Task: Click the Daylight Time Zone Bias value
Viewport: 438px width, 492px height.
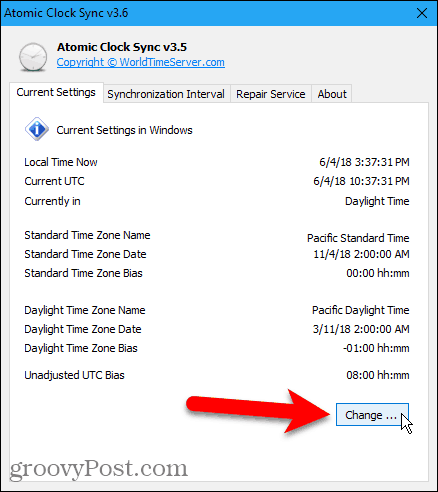Action: coord(376,348)
